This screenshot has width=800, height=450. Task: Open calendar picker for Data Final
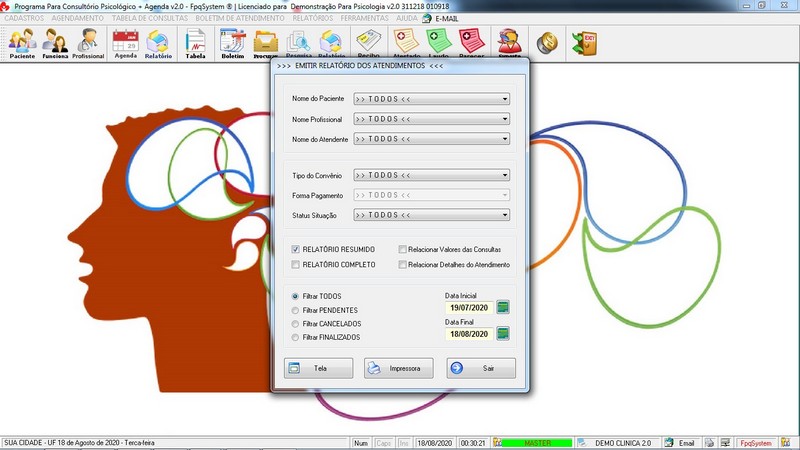(503, 334)
